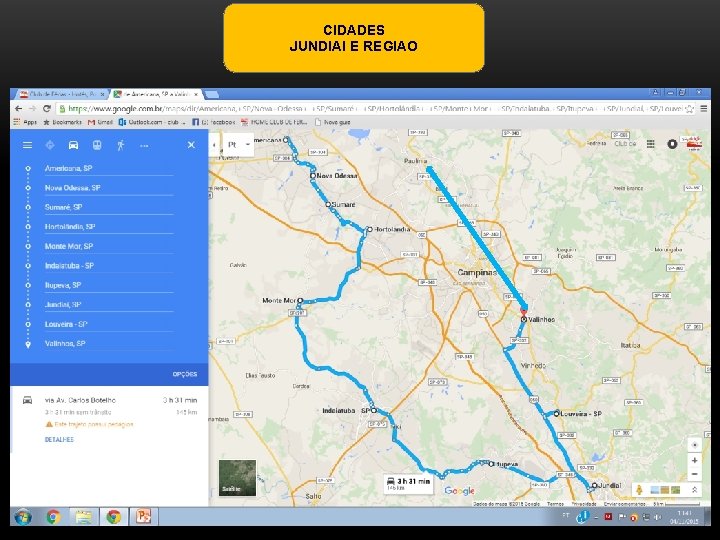The height and width of the screenshot is (540, 720).
Task: Open Google apps grid icon on map
Action: 651,144
